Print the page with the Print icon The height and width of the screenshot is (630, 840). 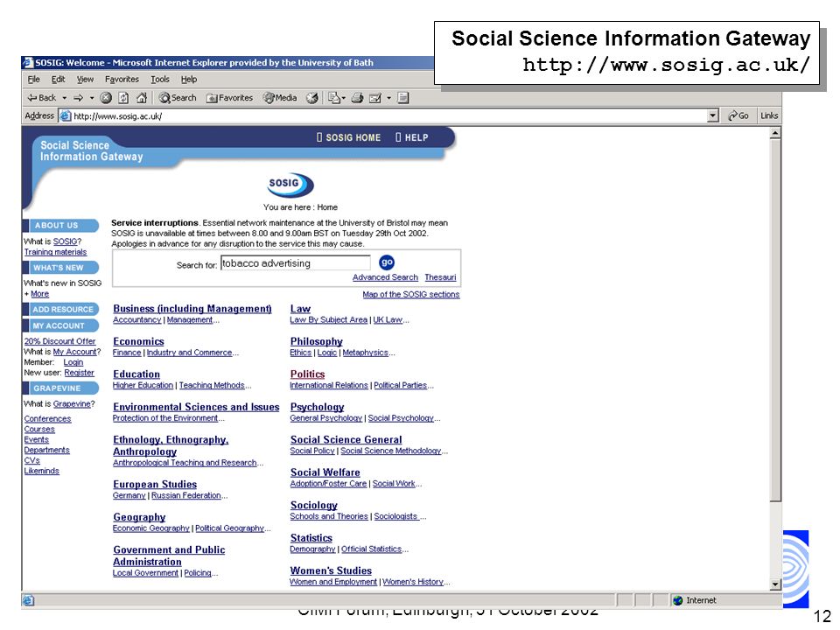click(x=357, y=97)
